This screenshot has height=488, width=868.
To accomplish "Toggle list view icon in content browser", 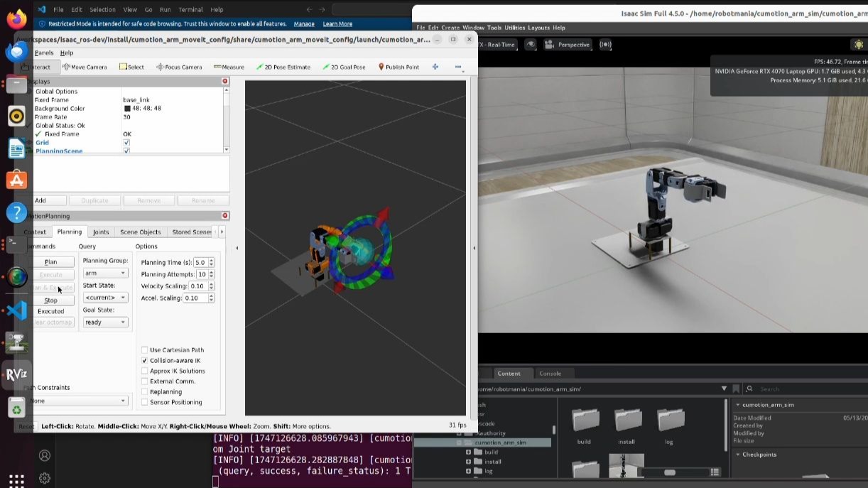I will tap(715, 472).
